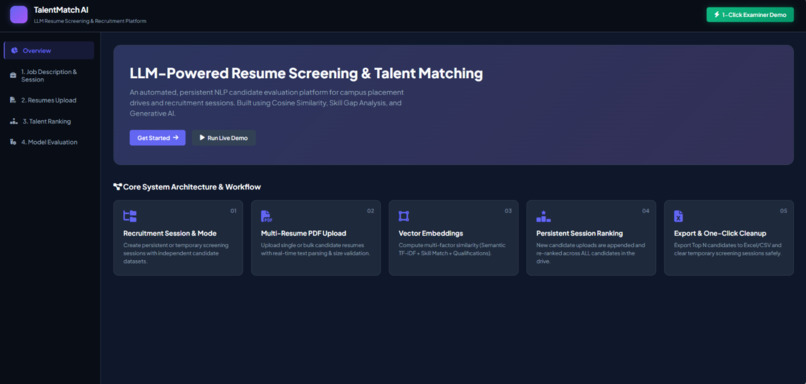Click the LLM-Powered Resume Screening & Talent Matching heading
Viewport: 806px width, 384px height.
click(x=306, y=74)
